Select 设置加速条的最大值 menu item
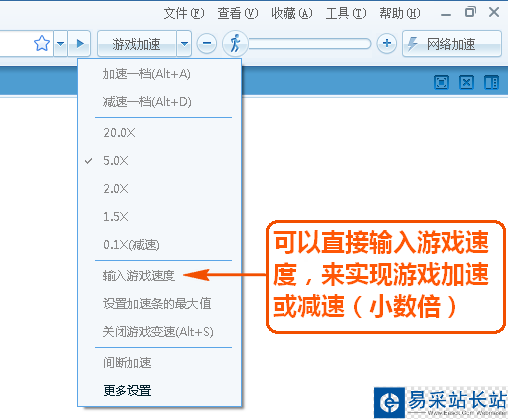Image resolution: width=508 pixels, height=419 pixels. pyautogui.click(x=160, y=304)
